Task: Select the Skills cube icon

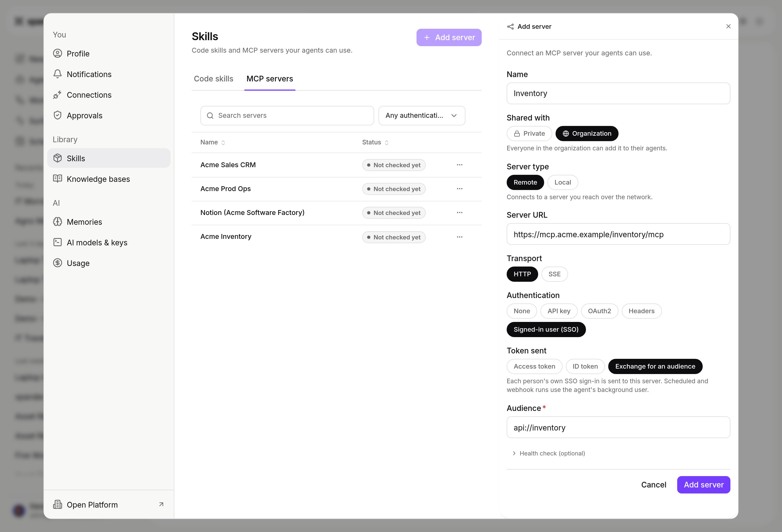Action: [58, 158]
